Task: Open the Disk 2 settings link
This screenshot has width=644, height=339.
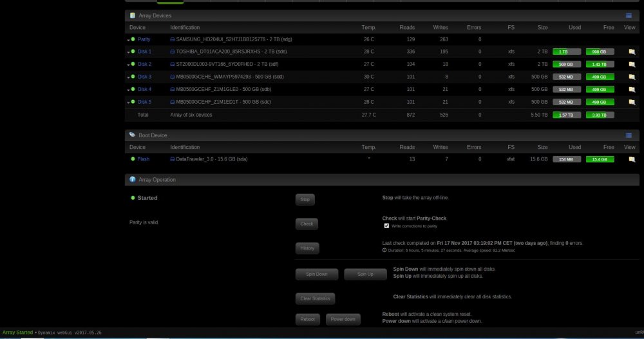Action: coord(144,64)
